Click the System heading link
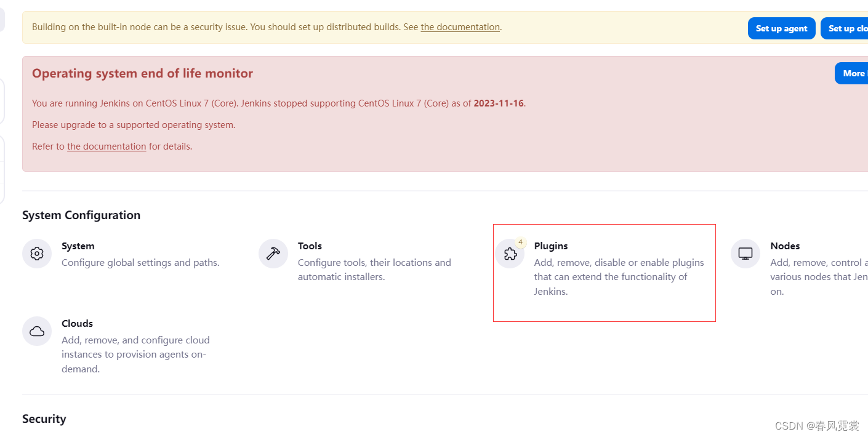The width and height of the screenshot is (868, 437). [78, 246]
